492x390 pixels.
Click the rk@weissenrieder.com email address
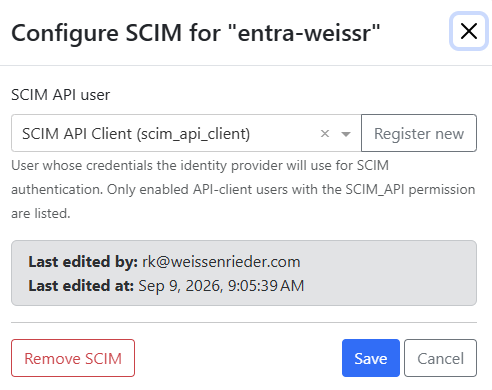221,262
